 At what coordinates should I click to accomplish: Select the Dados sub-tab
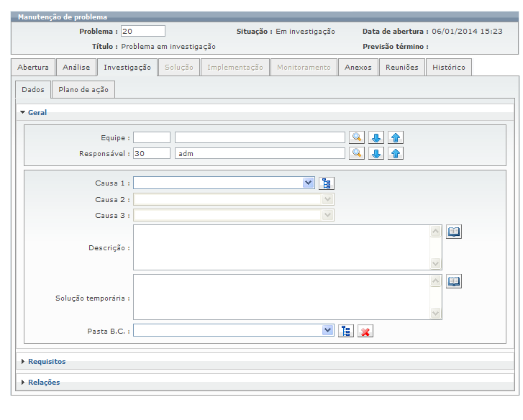point(33,90)
